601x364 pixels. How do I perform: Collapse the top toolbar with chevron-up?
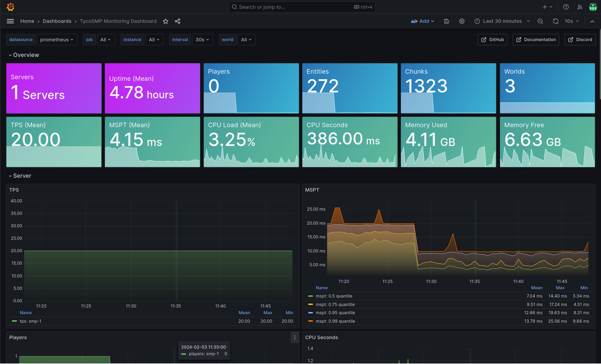[592, 21]
